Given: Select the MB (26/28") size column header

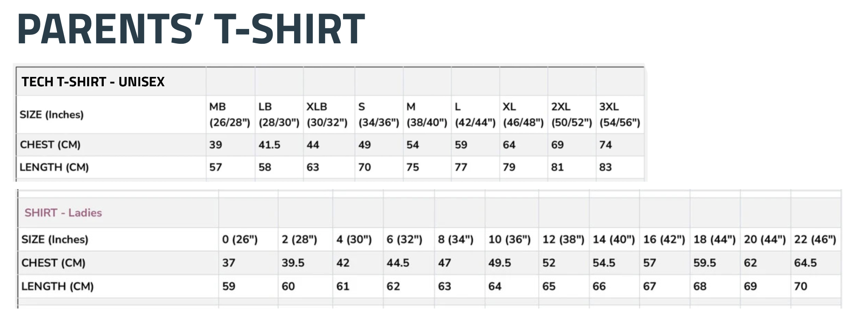Looking at the screenshot, I should click(230, 115).
